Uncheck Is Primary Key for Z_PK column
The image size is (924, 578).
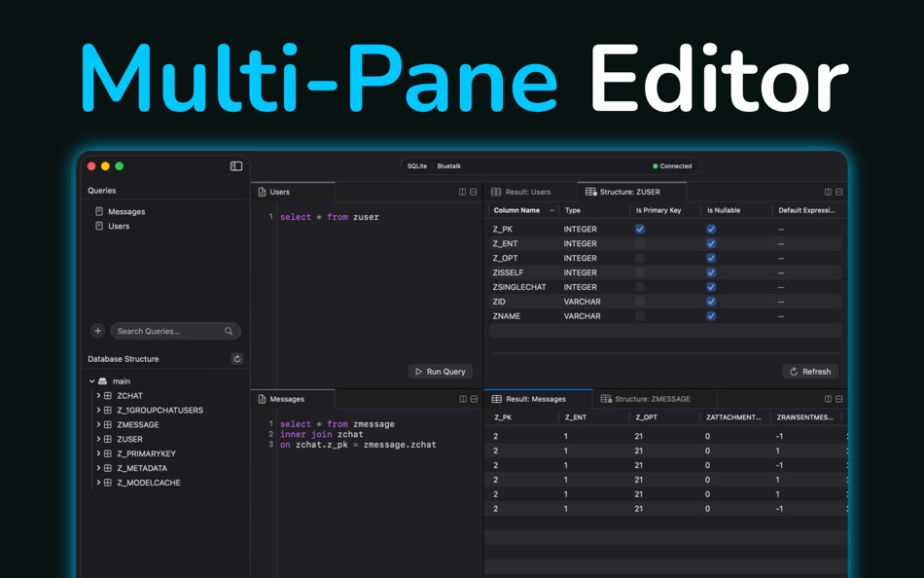[638, 229]
